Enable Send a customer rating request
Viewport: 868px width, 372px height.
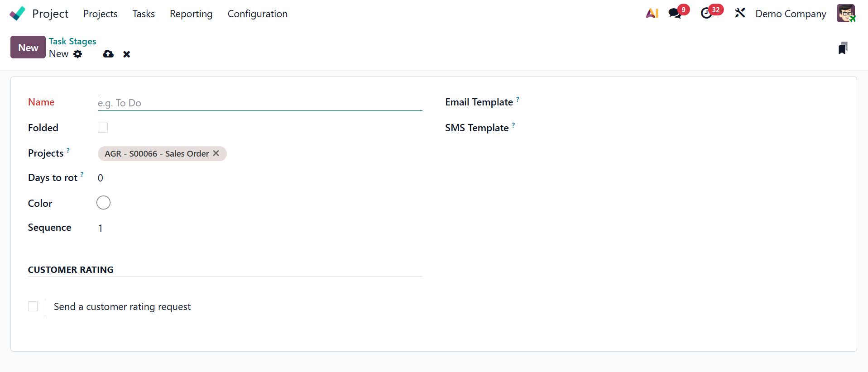(33, 306)
